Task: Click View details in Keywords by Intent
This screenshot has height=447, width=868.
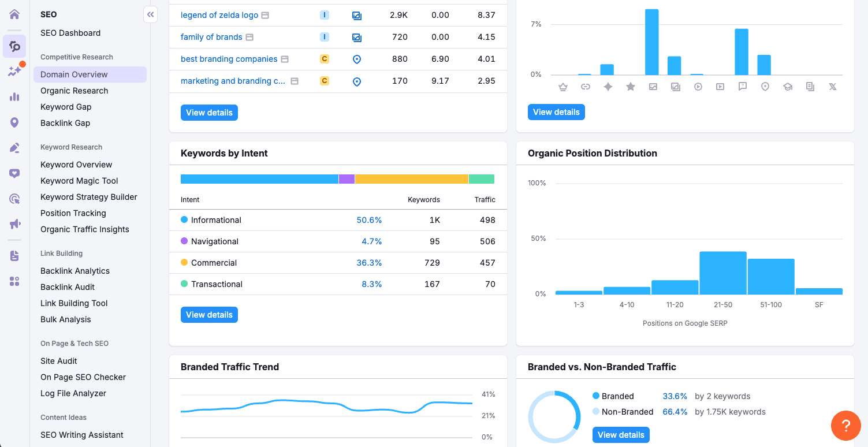Action: coord(209,315)
